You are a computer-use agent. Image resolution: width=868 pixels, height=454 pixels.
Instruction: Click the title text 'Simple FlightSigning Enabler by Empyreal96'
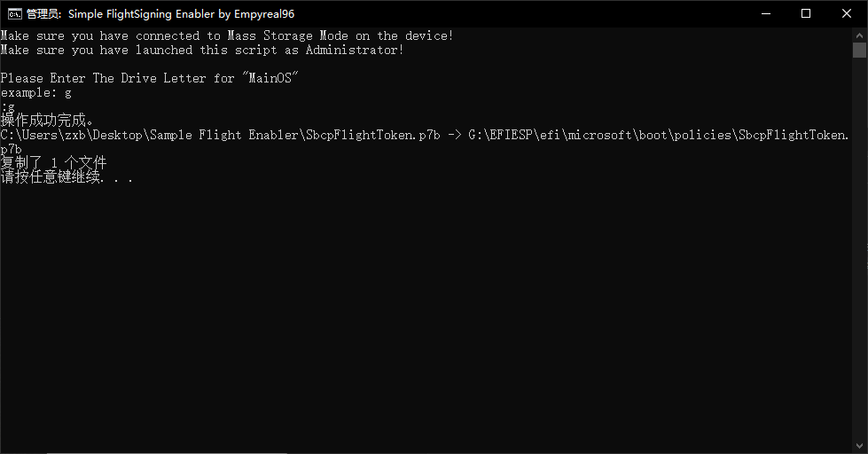pyautogui.click(x=181, y=14)
